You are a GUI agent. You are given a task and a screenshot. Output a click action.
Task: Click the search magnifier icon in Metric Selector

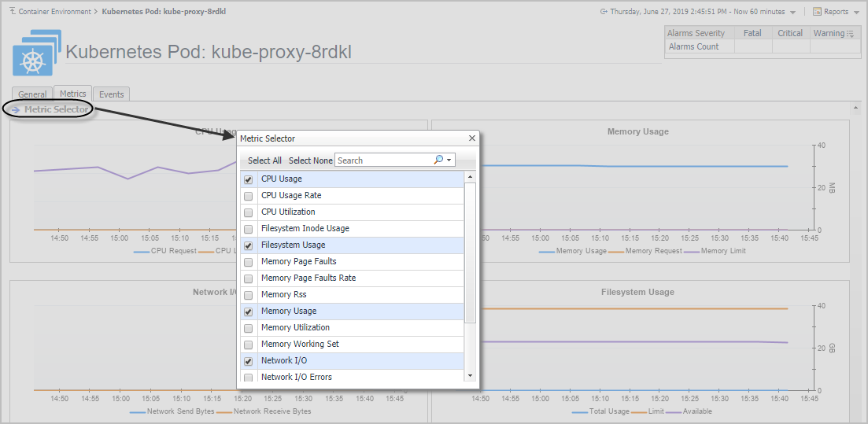click(438, 160)
